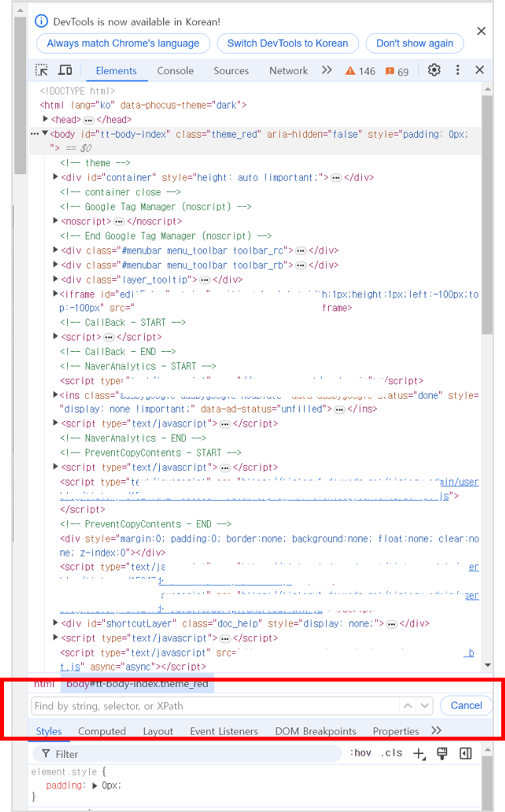Select the html lang ko element
505x812 pixels.
point(143,105)
